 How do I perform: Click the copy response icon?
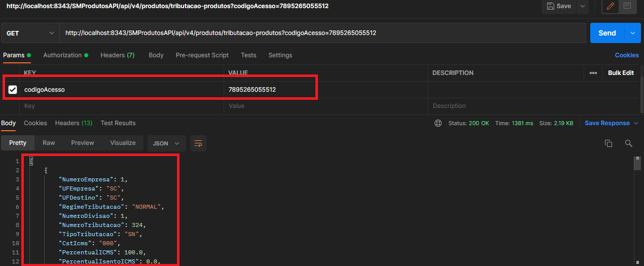point(609,143)
